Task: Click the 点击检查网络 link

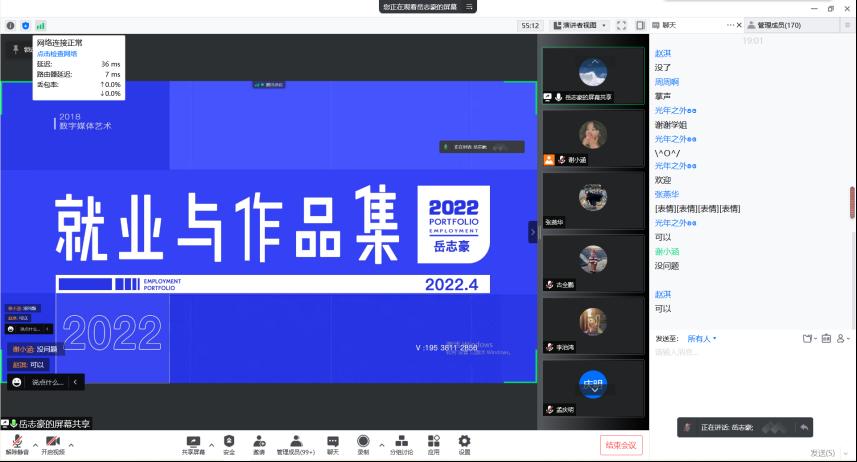Action: click(x=57, y=53)
